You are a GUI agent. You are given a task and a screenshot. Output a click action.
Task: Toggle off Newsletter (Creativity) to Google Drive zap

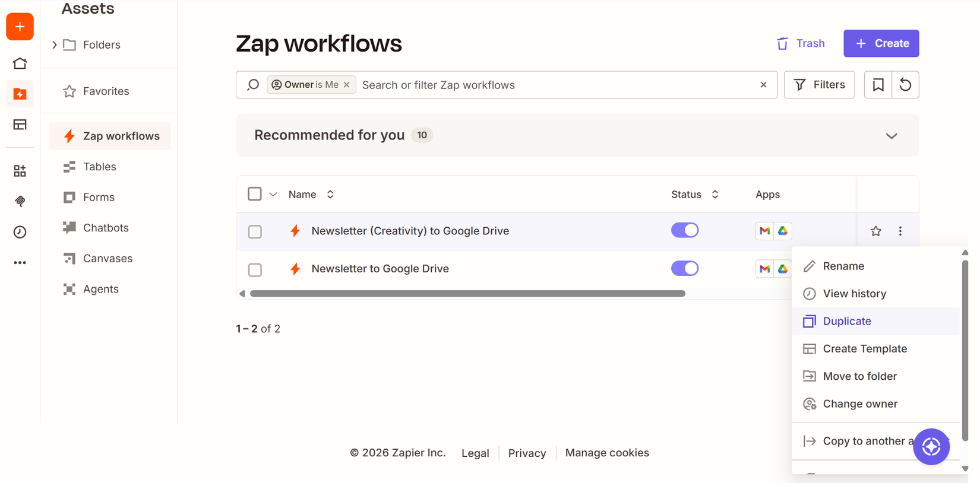click(x=685, y=230)
